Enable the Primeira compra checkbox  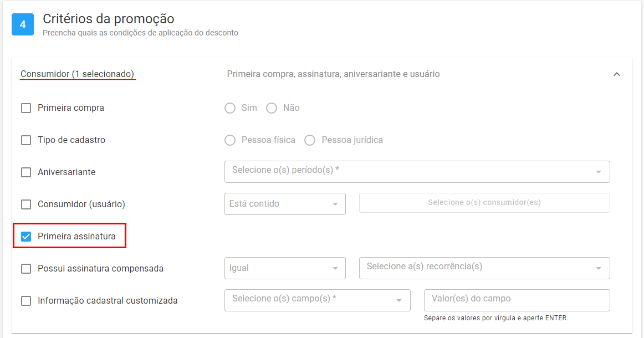[26, 108]
